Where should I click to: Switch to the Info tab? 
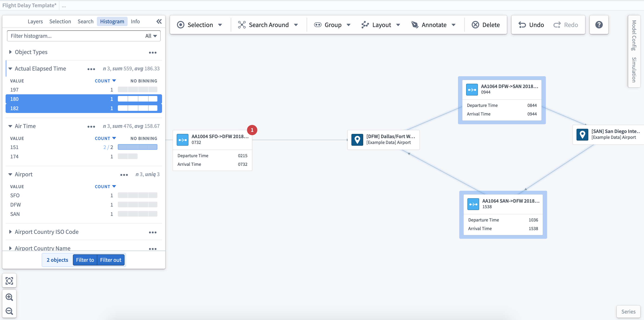coord(135,21)
